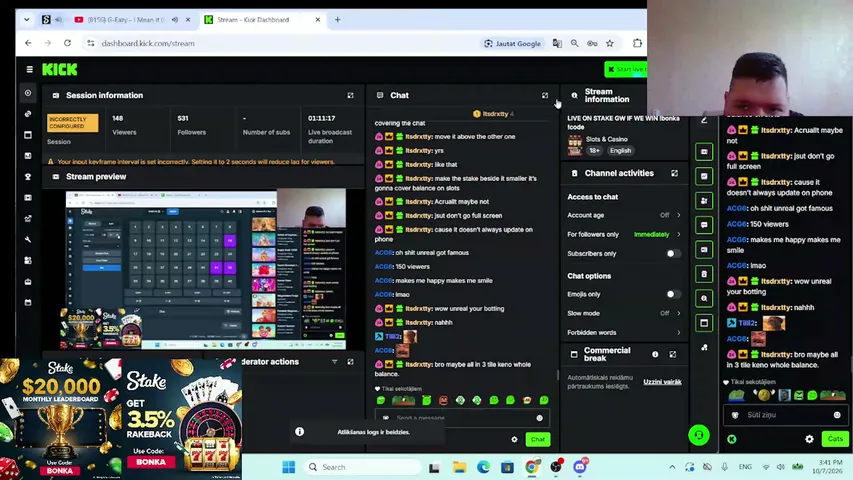This screenshot has width=853, height=480.
Task: Bookmark this page with the star icon
Action: click(610, 43)
